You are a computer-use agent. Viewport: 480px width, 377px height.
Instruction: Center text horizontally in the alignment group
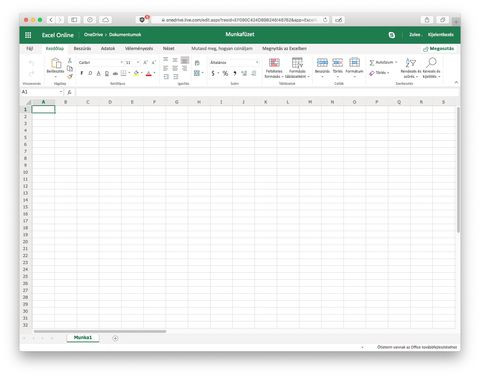(x=175, y=68)
